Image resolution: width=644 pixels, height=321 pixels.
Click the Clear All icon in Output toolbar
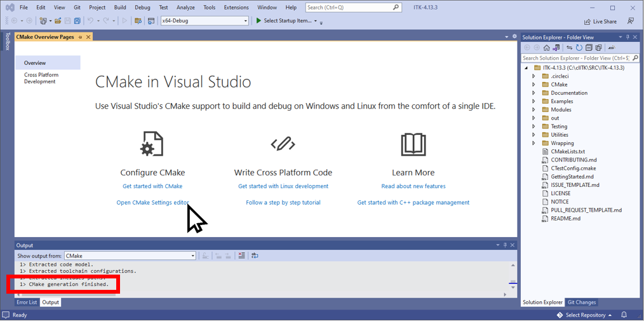(x=241, y=256)
